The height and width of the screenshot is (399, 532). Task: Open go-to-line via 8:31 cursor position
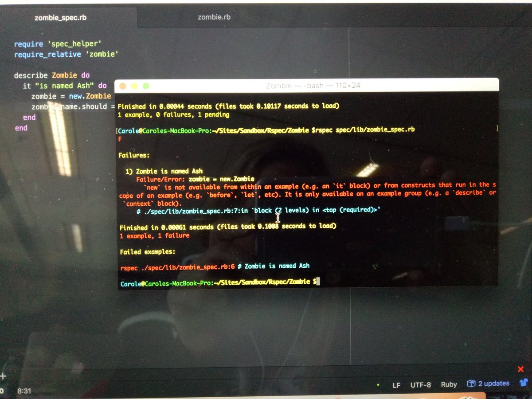click(x=24, y=391)
